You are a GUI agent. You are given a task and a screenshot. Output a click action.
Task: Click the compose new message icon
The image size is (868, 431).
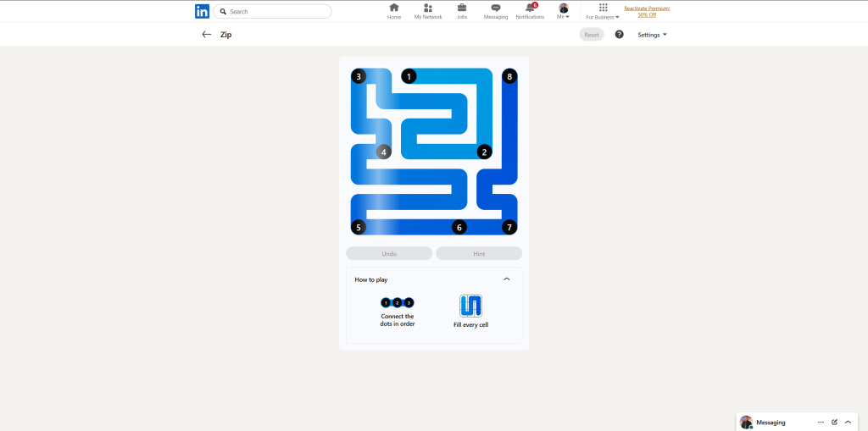tap(834, 423)
